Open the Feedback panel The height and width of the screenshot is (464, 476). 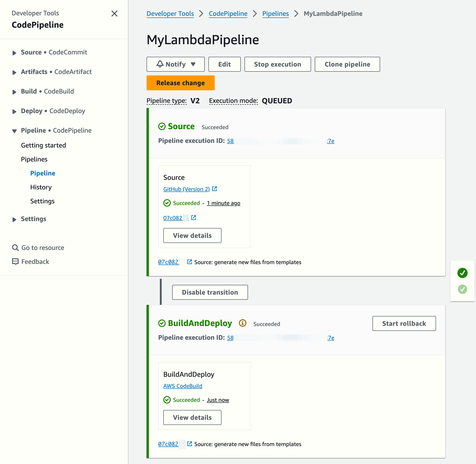(x=35, y=262)
